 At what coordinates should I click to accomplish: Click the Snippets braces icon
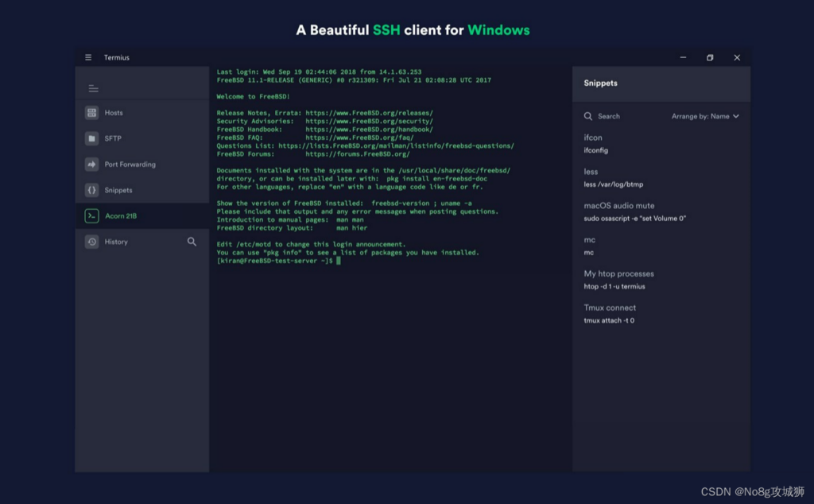click(x=92, y=190)
